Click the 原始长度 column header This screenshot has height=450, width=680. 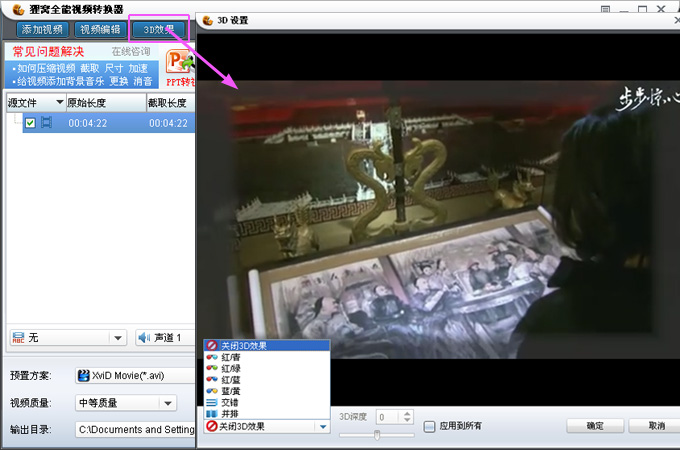[106, 103]
